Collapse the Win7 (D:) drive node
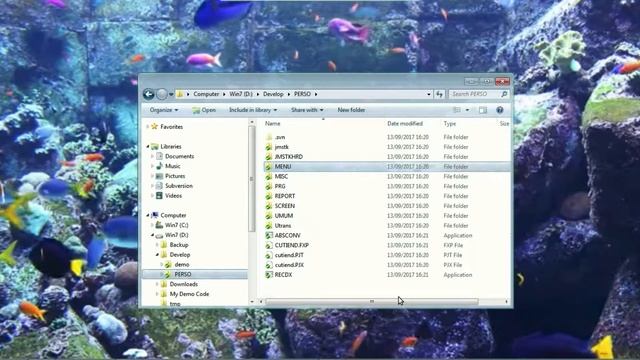Image resolution: width=640 pixels, height=360 pixels. (153, 235)
